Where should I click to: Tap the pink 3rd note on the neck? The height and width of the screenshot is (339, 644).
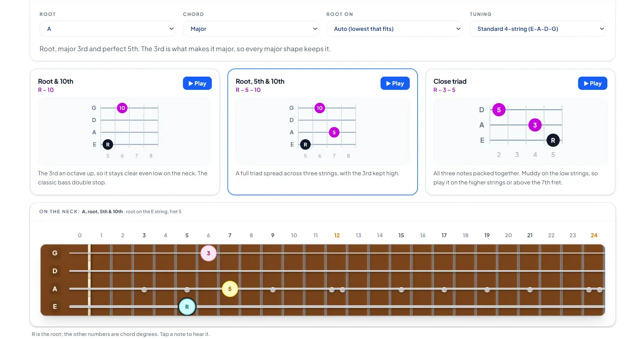point(208,253)
